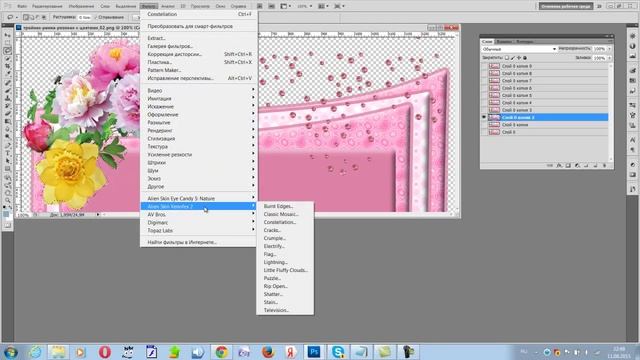Image resolution: width=640 pixels, height=360 pixels.
Task: Open Opera browser from the taskbar
Action: 105,351
